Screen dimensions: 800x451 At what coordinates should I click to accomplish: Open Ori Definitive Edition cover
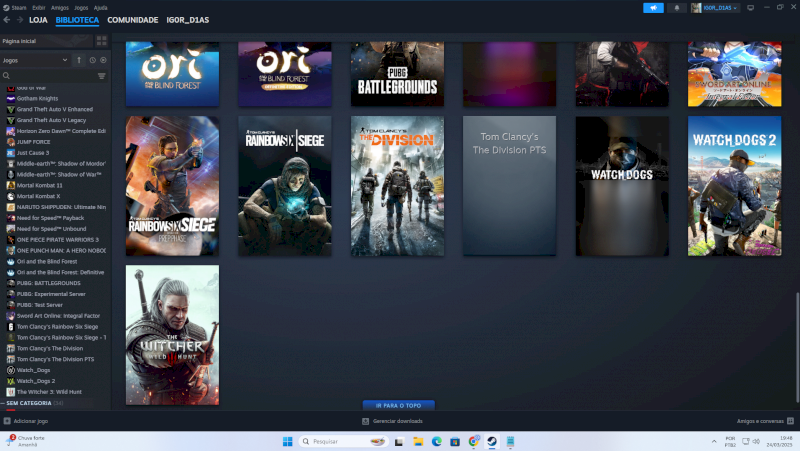285,74
